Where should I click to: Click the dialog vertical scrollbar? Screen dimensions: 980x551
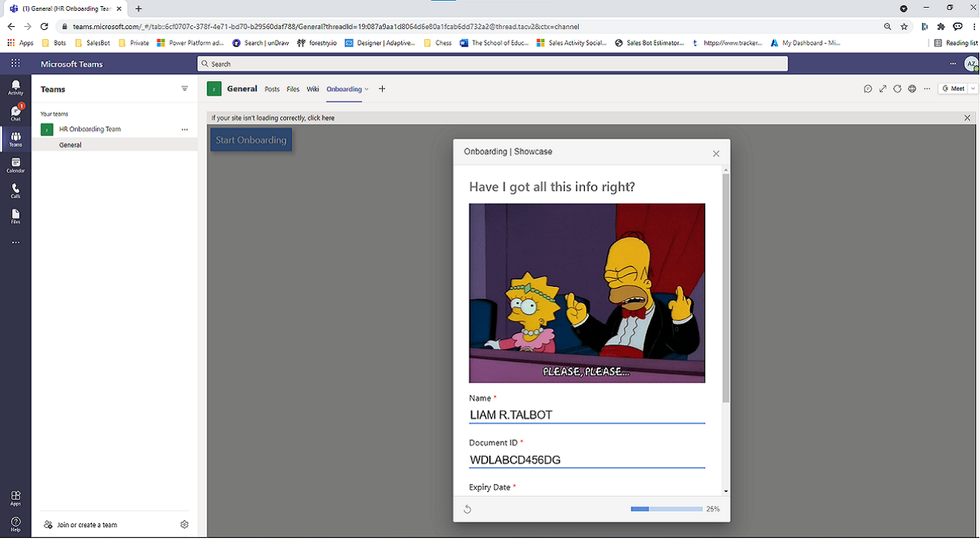726,288
